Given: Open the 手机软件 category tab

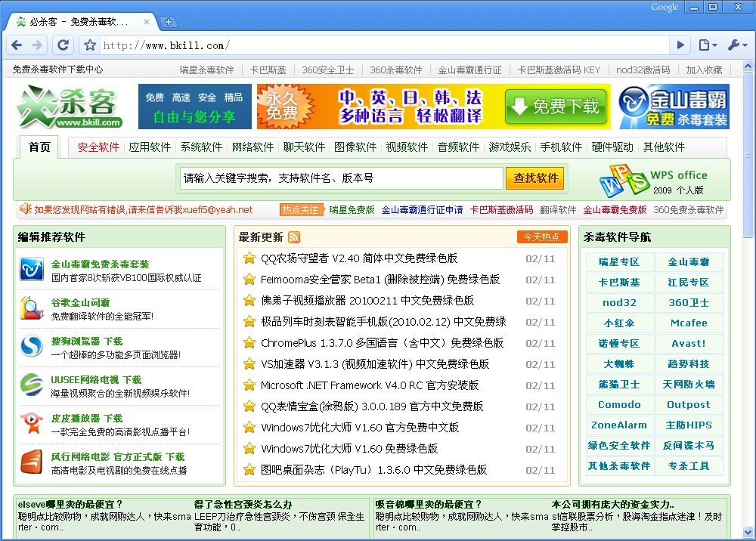Looking at the screenshot, I should [x=561, y=147].
